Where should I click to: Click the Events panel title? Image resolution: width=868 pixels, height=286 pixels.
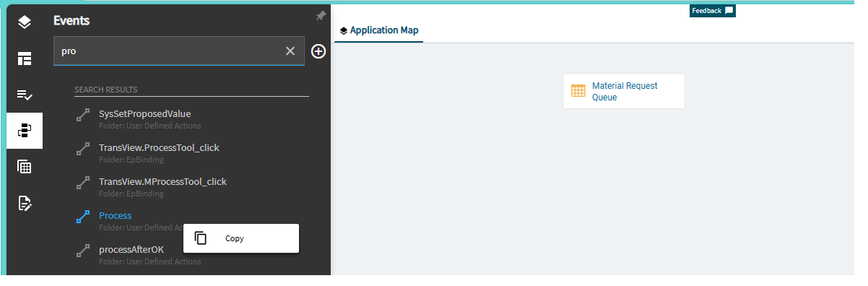coord(71,21)
